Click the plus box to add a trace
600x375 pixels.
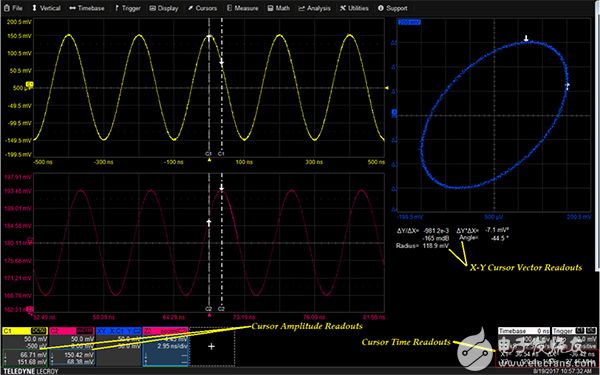tap(211, 346)
